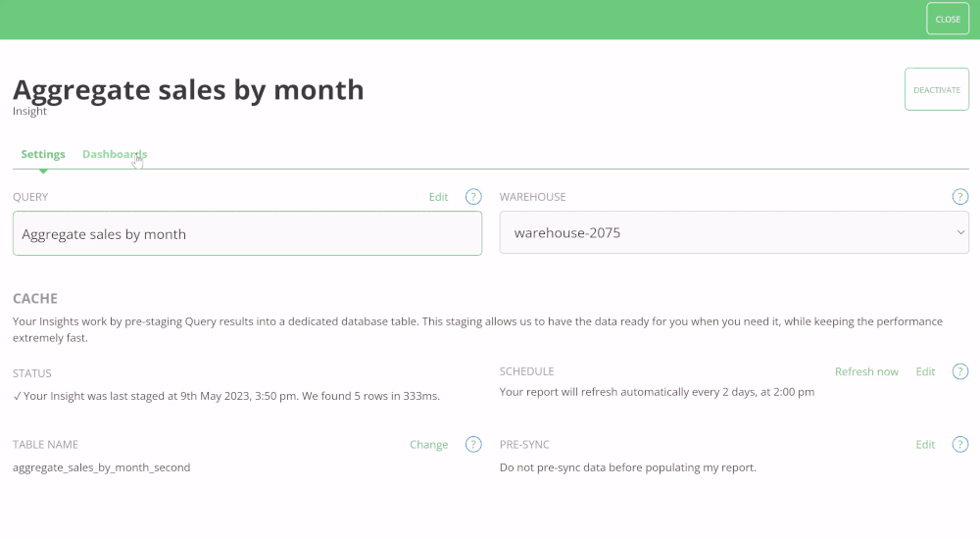980x539 pixels.
Task: Click the Close button in green bar
Action: (x=948, y=20)
